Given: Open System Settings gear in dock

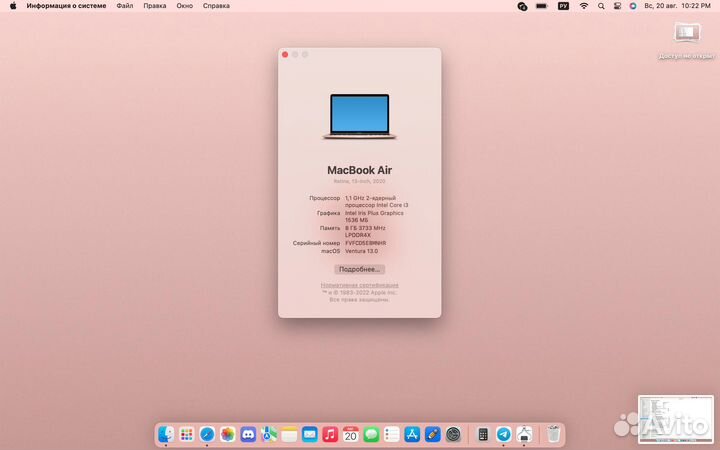Looking at the screenshot, I should pyautogui.click(x=453, y=434).
